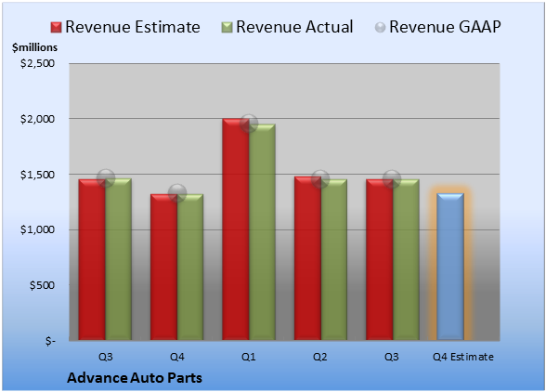
Task: Click the '$2,000' y-axis value
Action: (x=37, y=119)
